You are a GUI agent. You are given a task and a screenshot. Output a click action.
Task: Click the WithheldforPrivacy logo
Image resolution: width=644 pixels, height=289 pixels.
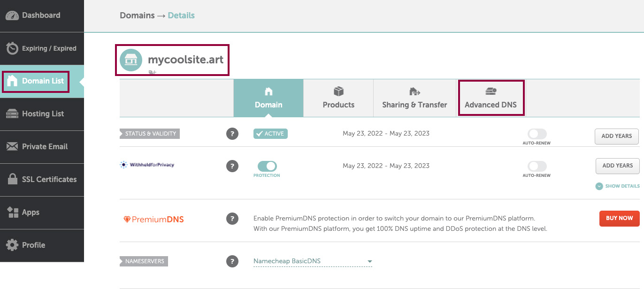[147, 165]
